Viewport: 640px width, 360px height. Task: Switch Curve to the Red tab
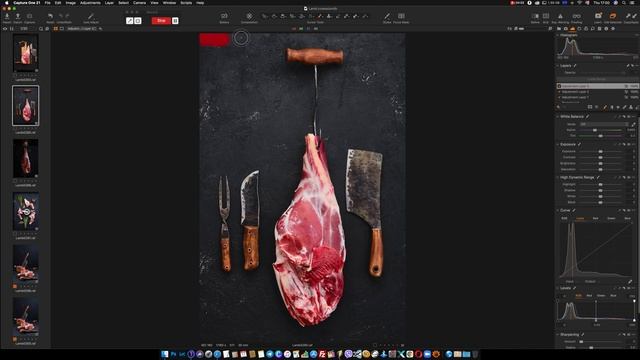click(x=596, y=218)
